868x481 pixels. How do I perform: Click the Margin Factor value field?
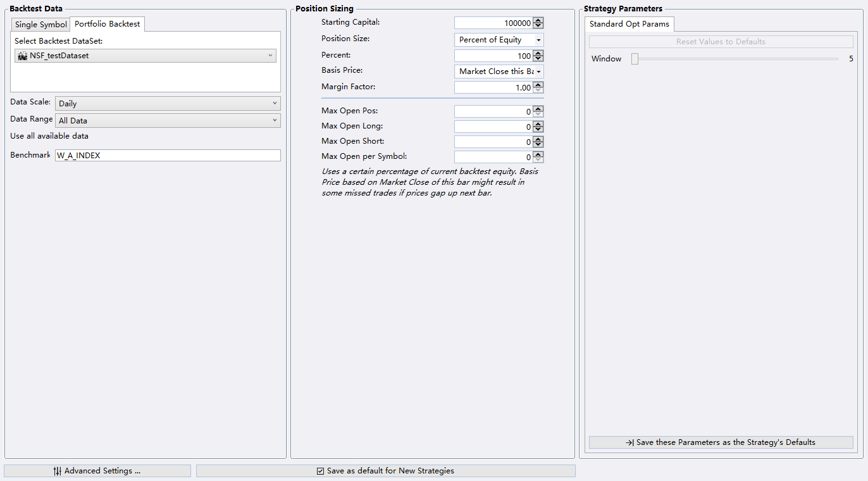click(493, 87)
